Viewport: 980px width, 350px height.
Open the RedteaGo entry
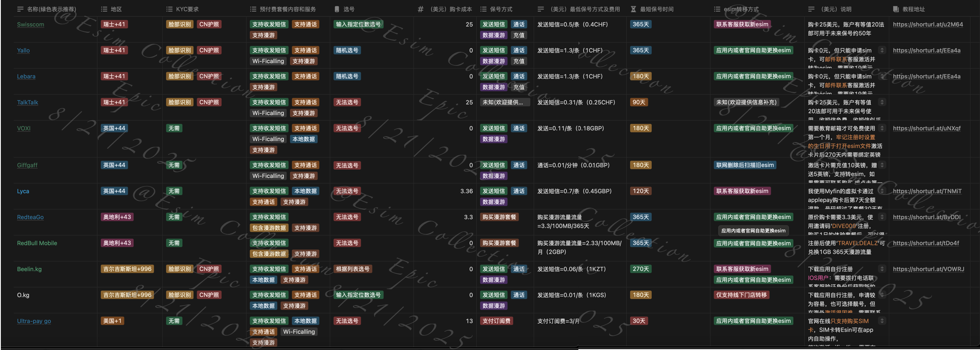click(30, 217)
